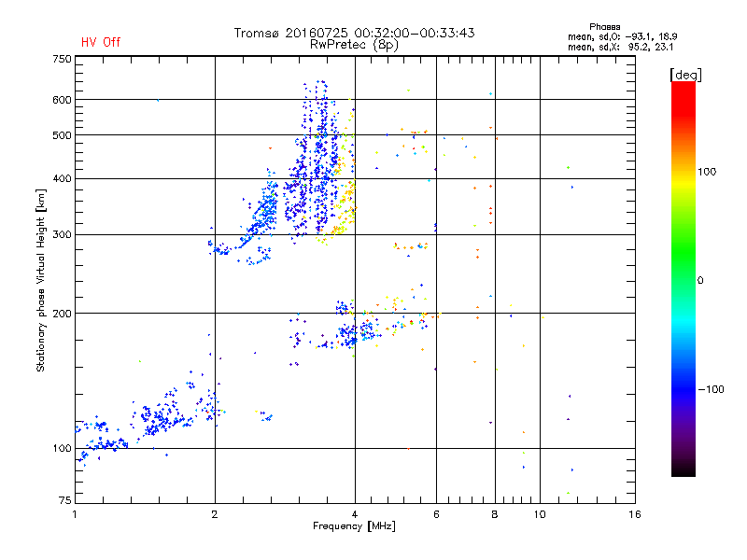Click the 'Frequency [MHz]' x-axis label
This screenshot has width=747, height=560.
tap(354, 526)
